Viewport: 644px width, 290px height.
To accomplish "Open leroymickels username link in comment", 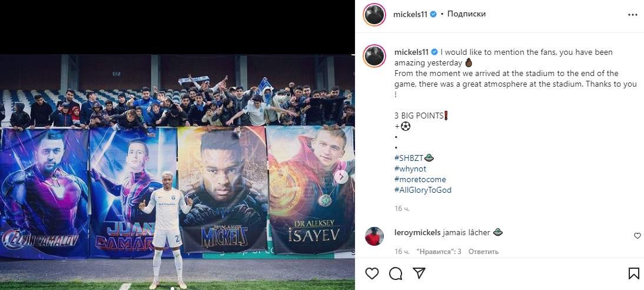I will point(417,232).
